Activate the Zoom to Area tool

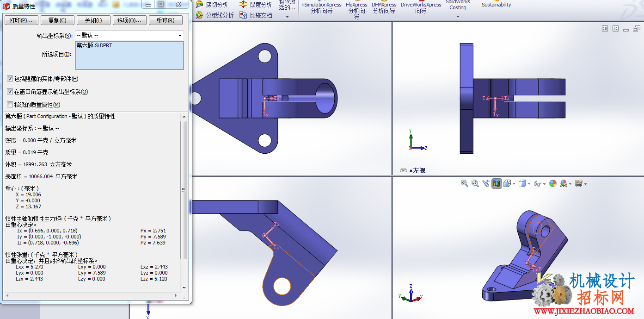pos(475,184)
